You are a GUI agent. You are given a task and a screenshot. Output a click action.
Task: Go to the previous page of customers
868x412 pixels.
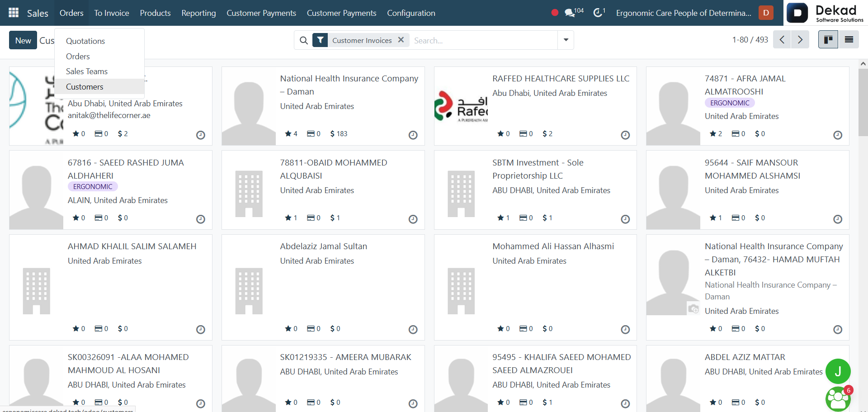782,40
